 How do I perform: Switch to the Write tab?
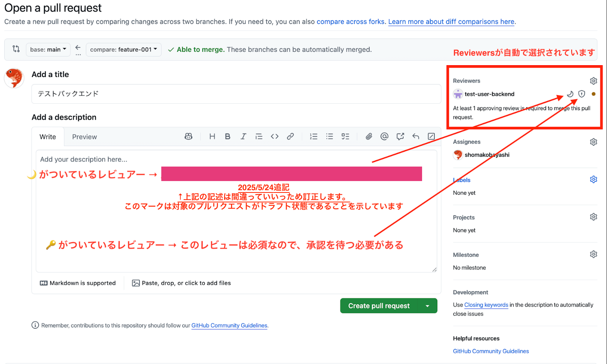click(x=48, y=137)
